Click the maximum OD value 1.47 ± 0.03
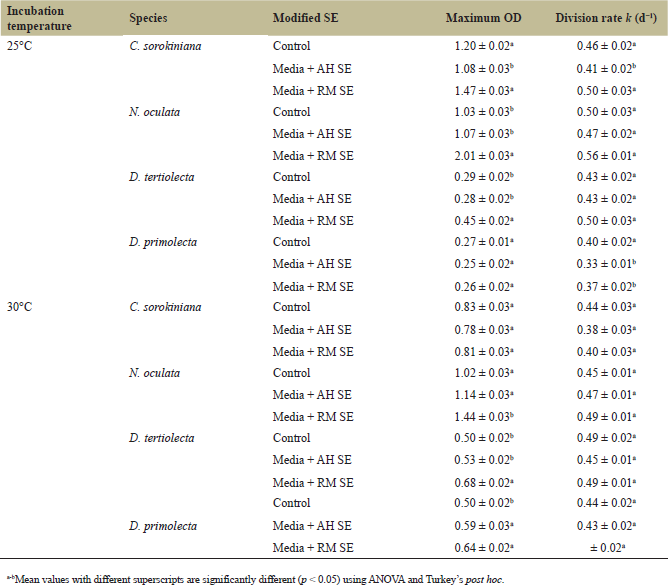This screenshot has height=585, width=668. click(483, 90)
